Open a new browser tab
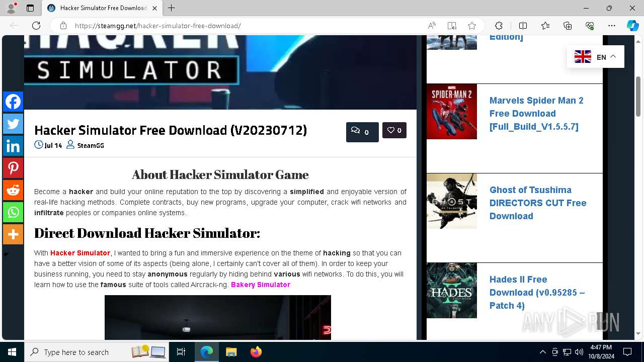Screen dimensions: 644x362 (x=172, y=8)
